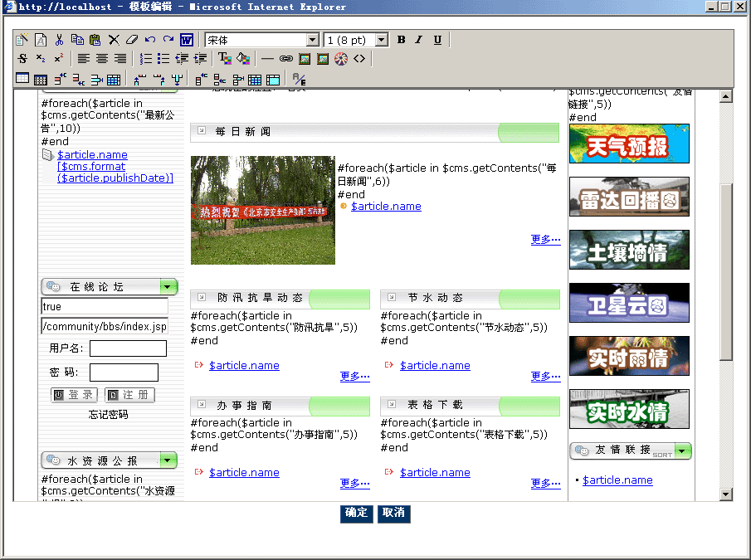Click the Eraser format-clear icon
The height and width of the screenshot is (560, 751).
coord(133,38)
